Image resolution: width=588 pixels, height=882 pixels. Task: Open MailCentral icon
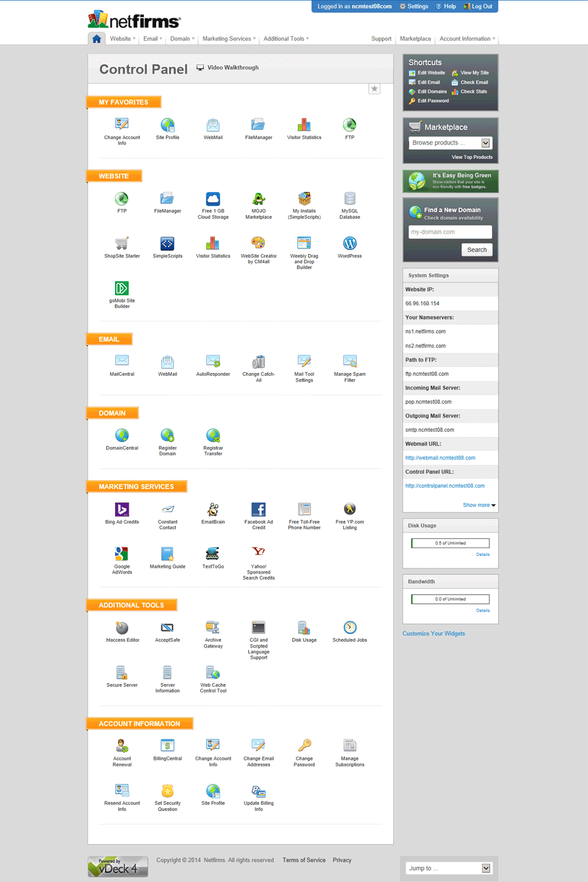122,361
